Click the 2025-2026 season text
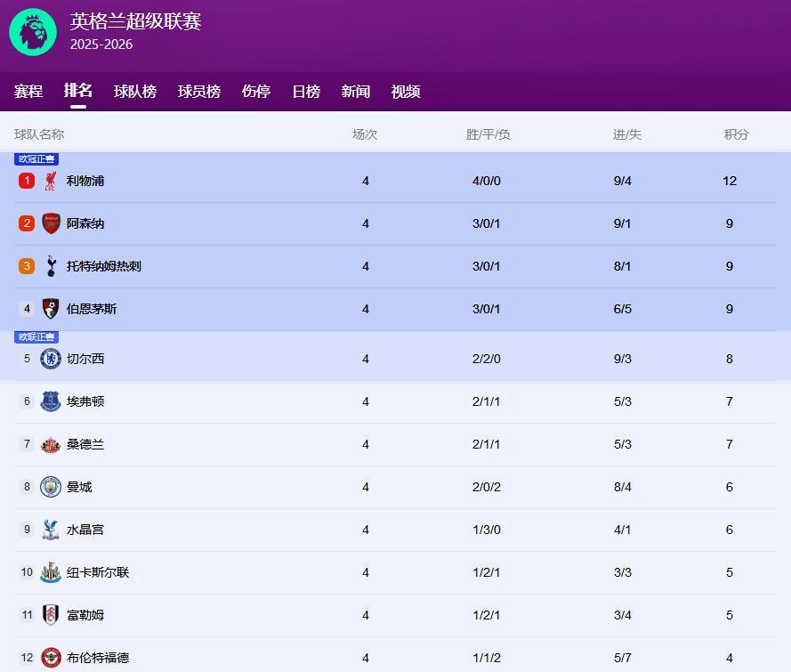 click(101, 45)
